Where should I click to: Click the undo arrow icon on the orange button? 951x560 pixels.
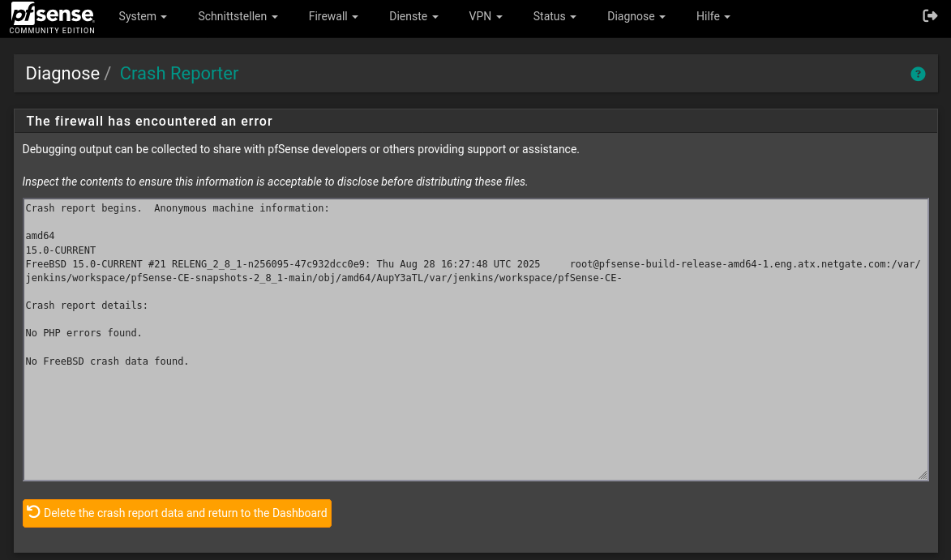tap(33, 512)
